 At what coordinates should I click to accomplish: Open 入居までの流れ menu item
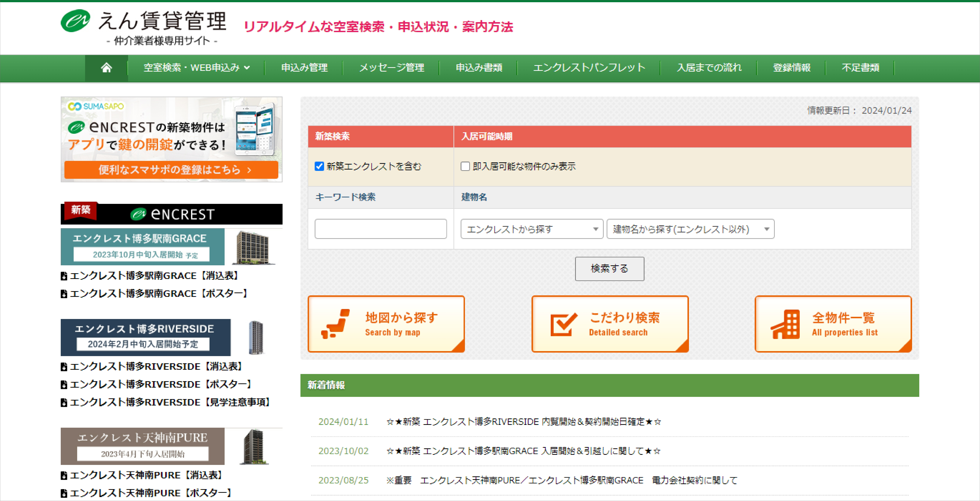[709, 68]
